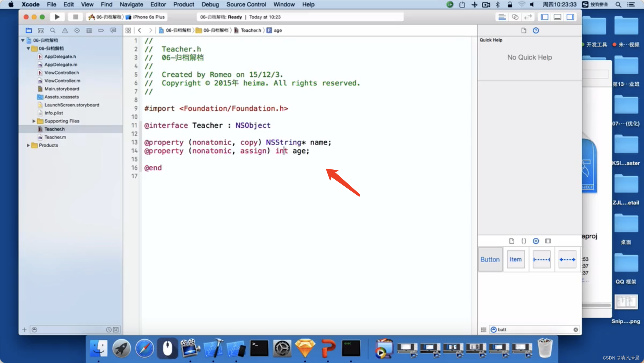This screenshot has width=644, height=363.
Task: Toggle library grid view icon
Action: [484, 330]
